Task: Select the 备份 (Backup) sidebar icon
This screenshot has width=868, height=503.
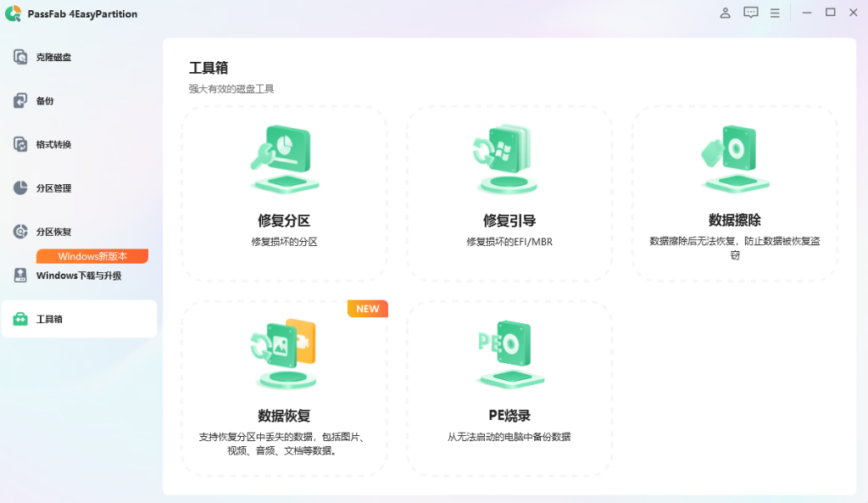Action: tap(51, 100)
